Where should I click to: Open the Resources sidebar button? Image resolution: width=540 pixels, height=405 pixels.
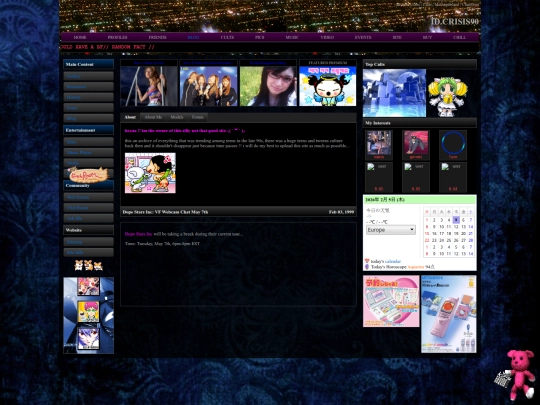[89, 87]
